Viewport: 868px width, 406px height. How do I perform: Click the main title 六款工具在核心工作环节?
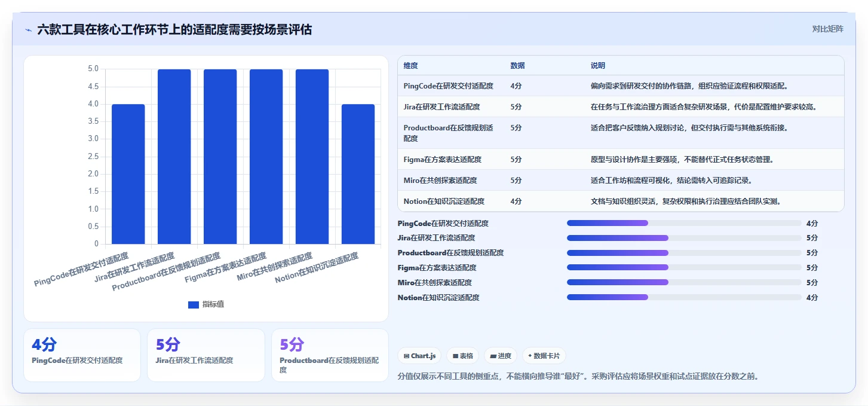pyautogui.click(x=174, y=30)
